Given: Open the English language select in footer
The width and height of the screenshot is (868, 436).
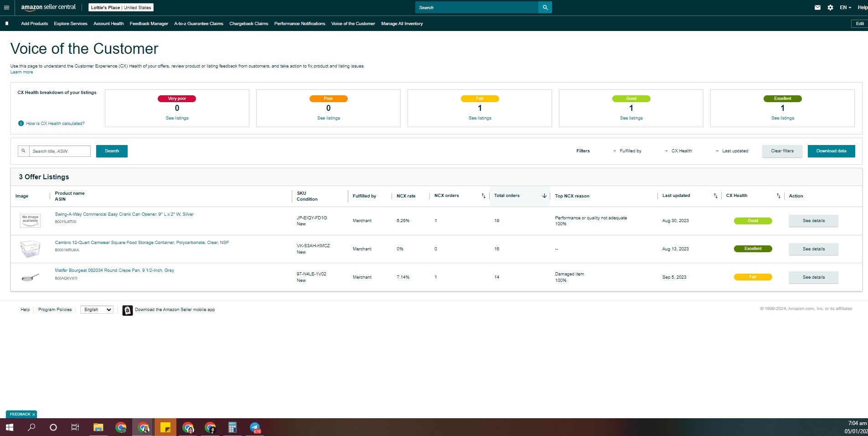Looking at the screenshot, I should click(97, 310).
